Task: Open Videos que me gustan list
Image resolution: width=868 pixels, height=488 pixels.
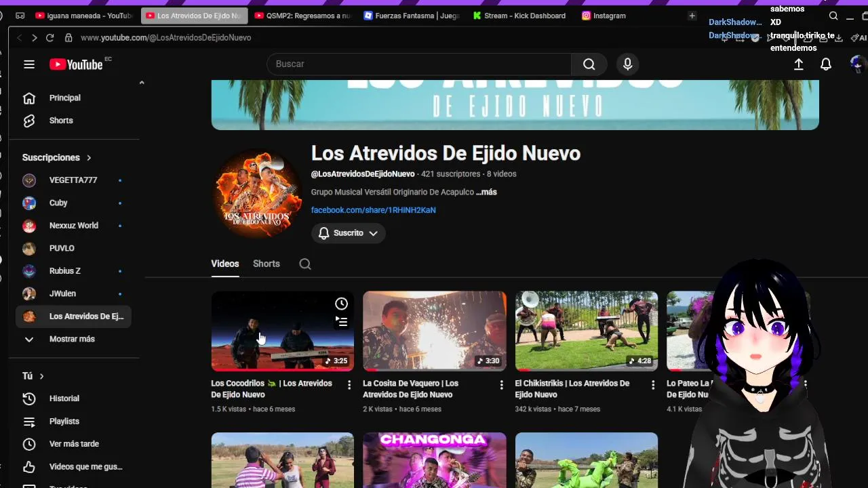Action: click(73, 466)
